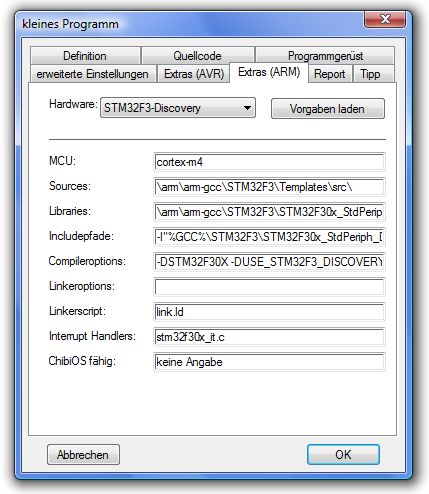429x494 pixels.
Task: Click the 'Compileroptions:' label
Action: tap(87, 261)
